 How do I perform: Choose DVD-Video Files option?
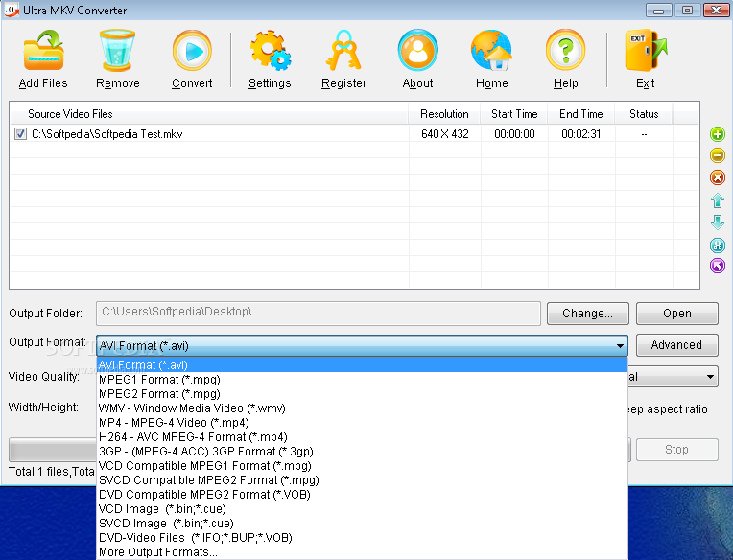pos(362,538)
